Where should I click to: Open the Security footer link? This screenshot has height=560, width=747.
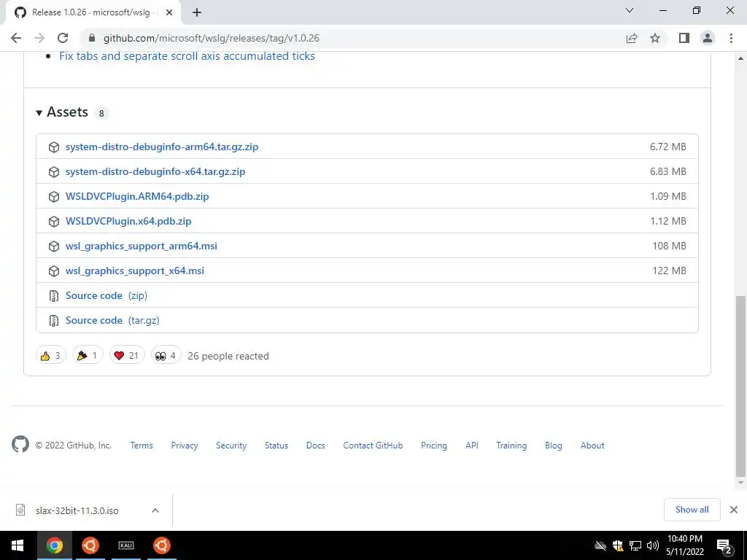click(x=231, y=446)
